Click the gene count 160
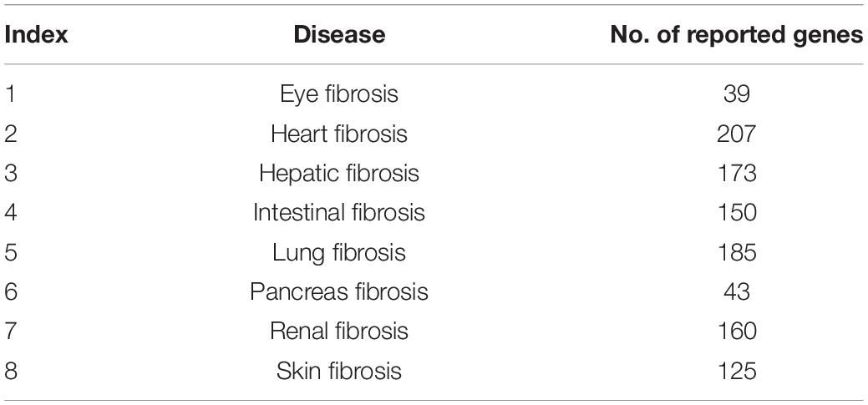Viewport: 868px width, 405px height. 736,331
